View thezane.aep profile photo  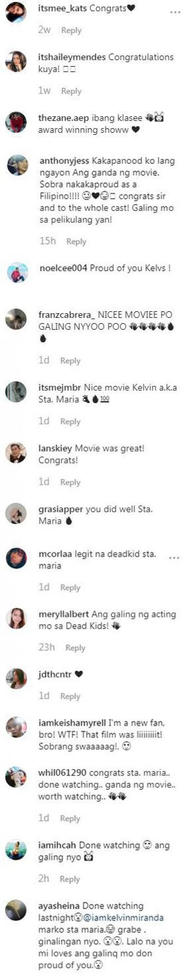[x=16, y=122]
